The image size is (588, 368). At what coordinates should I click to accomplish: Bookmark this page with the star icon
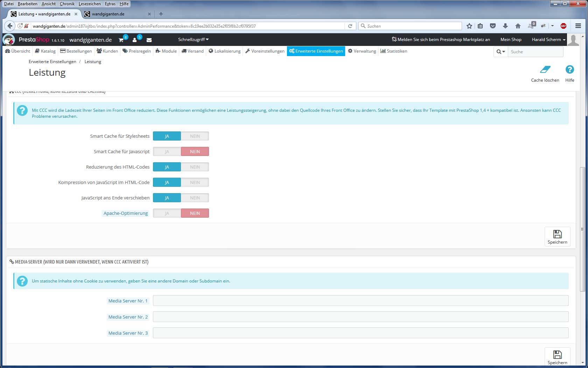click(469, 26)
